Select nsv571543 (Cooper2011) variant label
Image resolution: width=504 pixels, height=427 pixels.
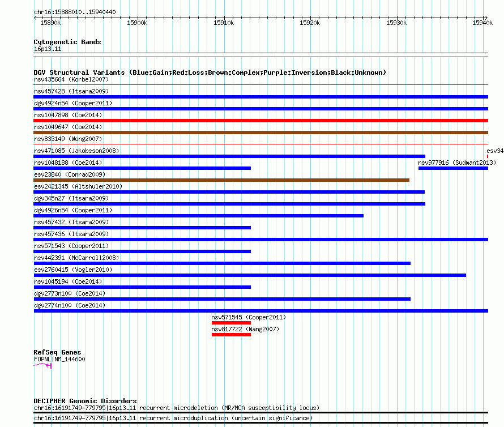click(71, 246)
